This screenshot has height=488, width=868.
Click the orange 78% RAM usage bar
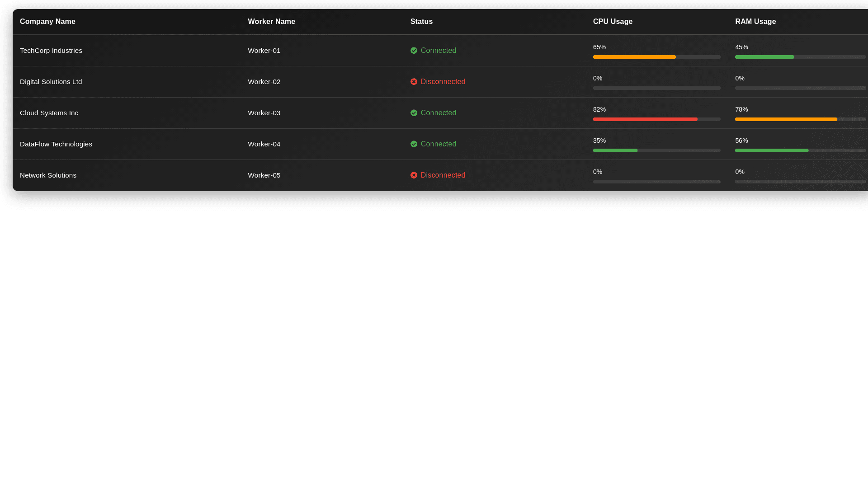pyautogui.click(x=786, y=119)
